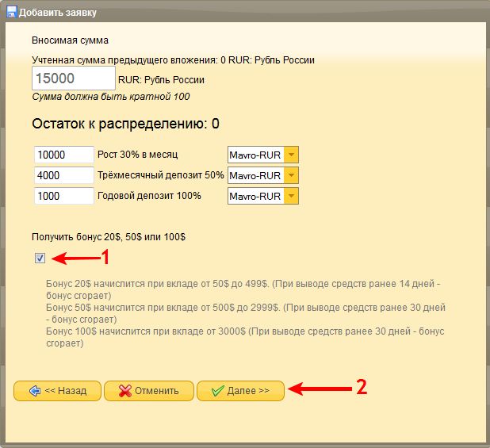Click the 1000 field for Годовой депозит
The image size is (490, 448).
tap(64, 196)
